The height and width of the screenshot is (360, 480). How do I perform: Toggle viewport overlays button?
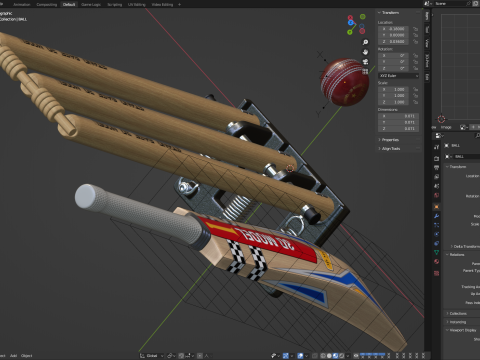click(x=300, y=356)
